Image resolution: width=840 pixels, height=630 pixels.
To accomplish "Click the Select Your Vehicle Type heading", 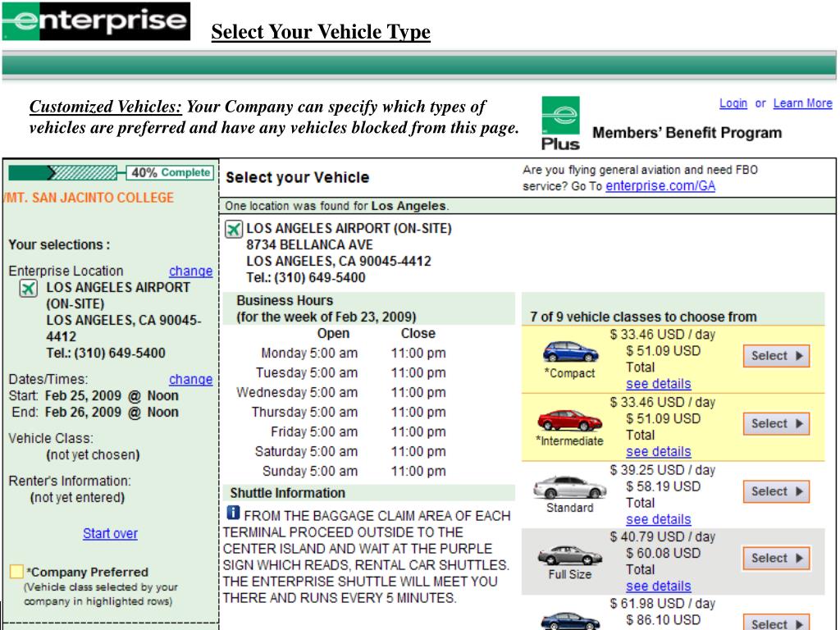I will coord(321,32).
